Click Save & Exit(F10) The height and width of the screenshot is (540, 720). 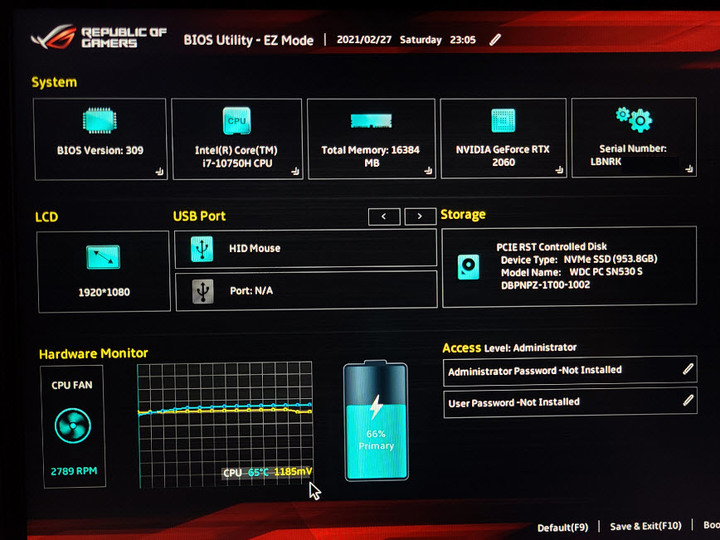click(x=646, y=526)
